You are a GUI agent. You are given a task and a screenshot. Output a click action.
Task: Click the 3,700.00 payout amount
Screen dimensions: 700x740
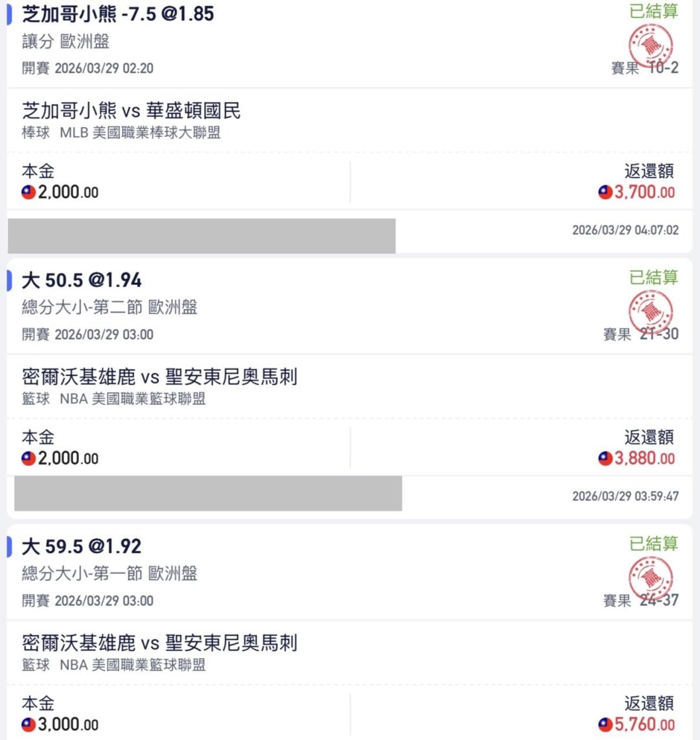tap(644, 192)
